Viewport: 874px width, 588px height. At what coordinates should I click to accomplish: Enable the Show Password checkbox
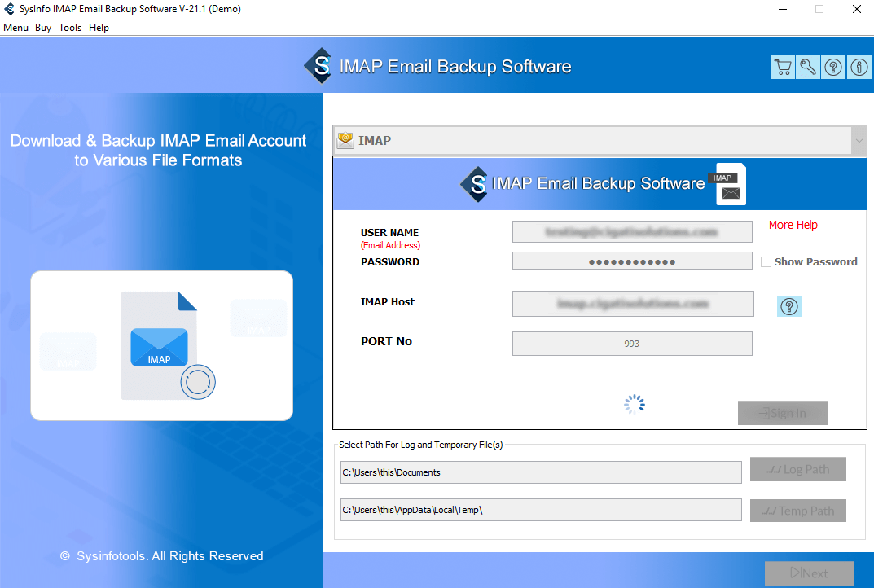click(766, 261)
